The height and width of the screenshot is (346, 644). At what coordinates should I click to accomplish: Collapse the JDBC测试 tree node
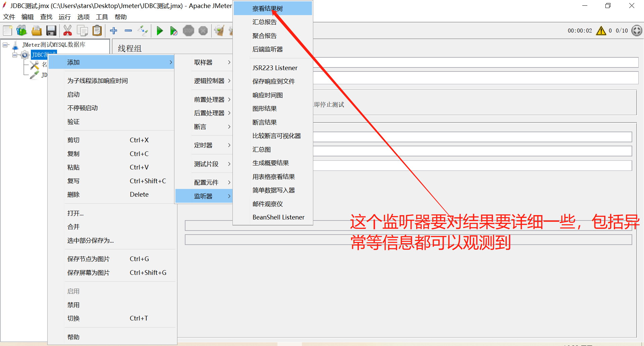15,55
